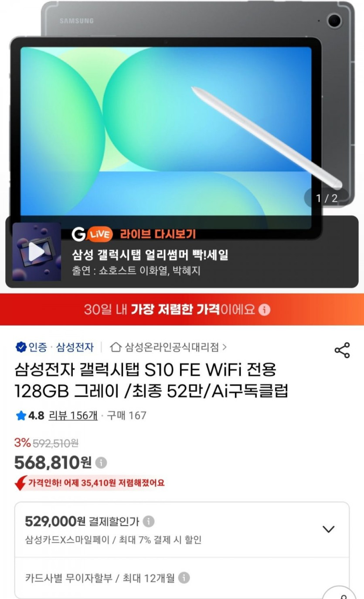This screenshot has width=364, height=599.
Task: Tap the 삼성 갤럭시탭 얼리썸머 빡!세일 title
Action: 150,254
